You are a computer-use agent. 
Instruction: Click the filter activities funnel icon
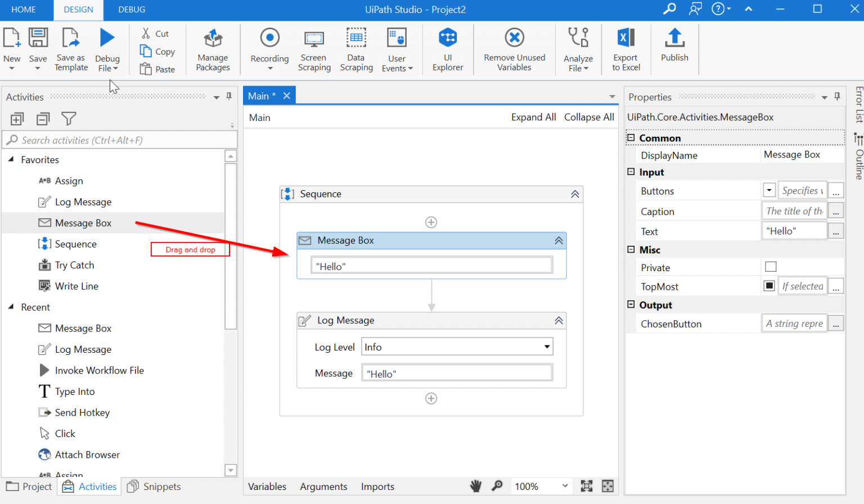click(69, 119)
